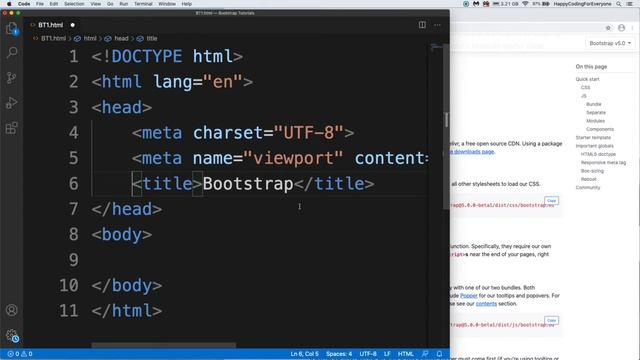640x360 pixels.
Task: Open the Apple menu
Action: (x=9, y=4)
